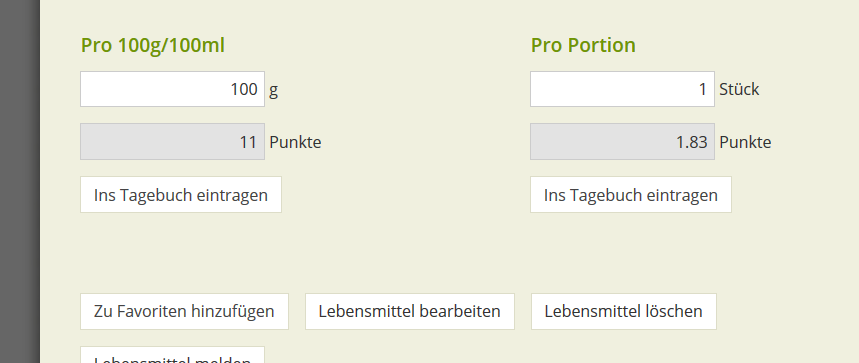859x363 pixels.
Task: Open Lebensmittel bearbeiten
Action: (x=410, y=312)
